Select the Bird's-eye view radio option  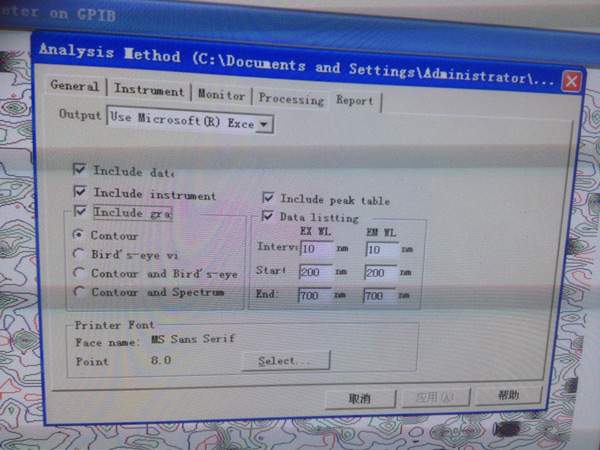pos(79,253)
